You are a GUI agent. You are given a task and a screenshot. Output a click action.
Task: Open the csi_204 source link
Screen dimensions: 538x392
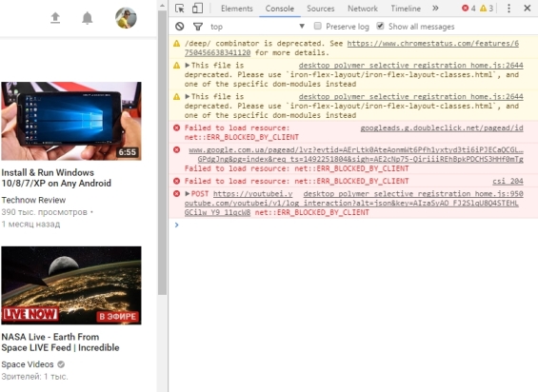pos(508,181)
